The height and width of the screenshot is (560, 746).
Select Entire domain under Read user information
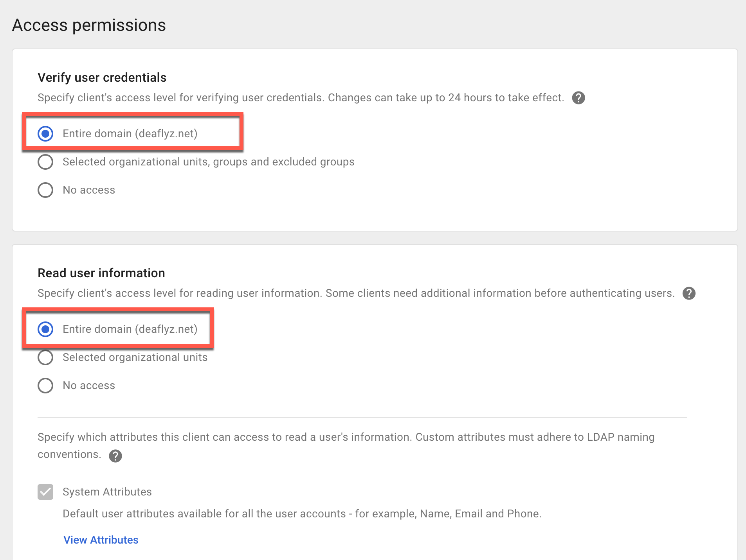point(45,329)
